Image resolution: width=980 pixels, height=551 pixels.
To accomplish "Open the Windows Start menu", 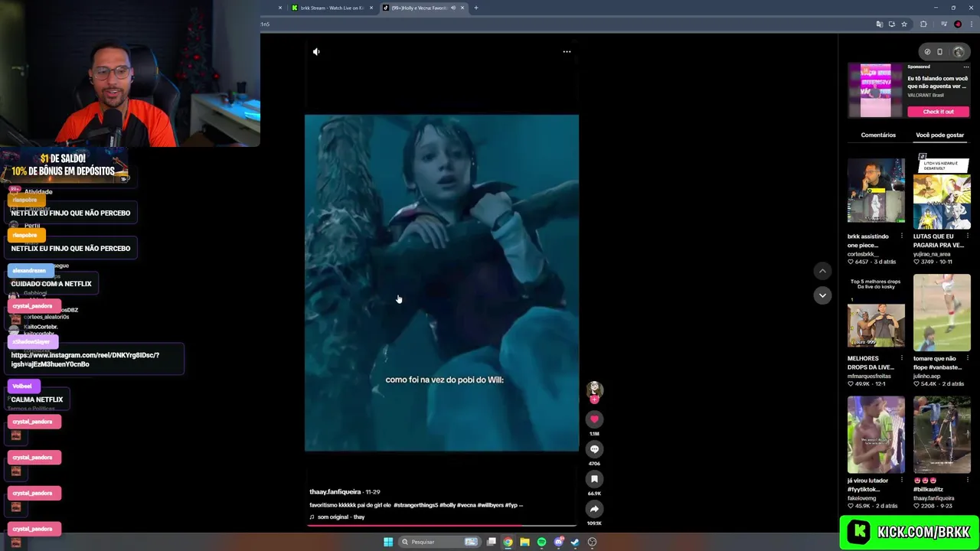I will pos(388,542).
